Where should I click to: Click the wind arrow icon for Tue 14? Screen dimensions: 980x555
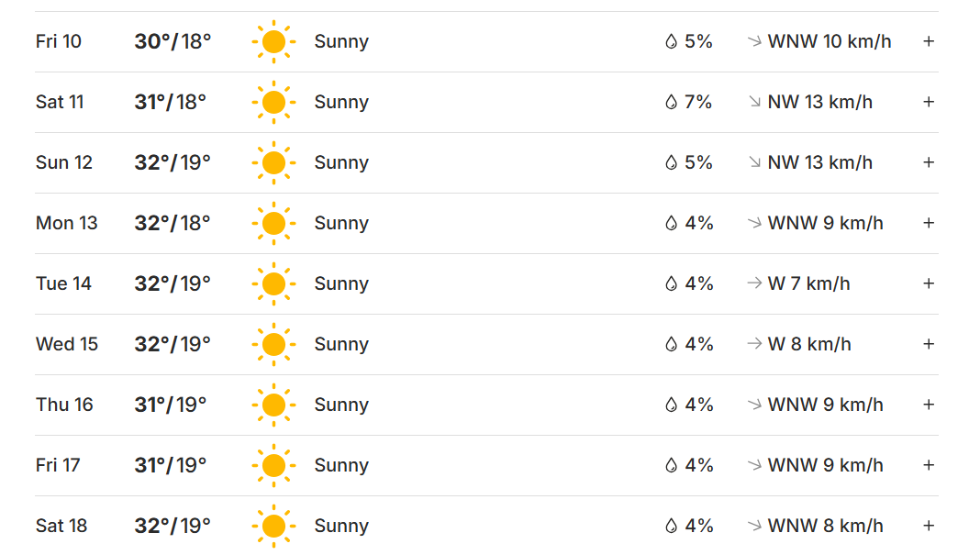(755, 283)
